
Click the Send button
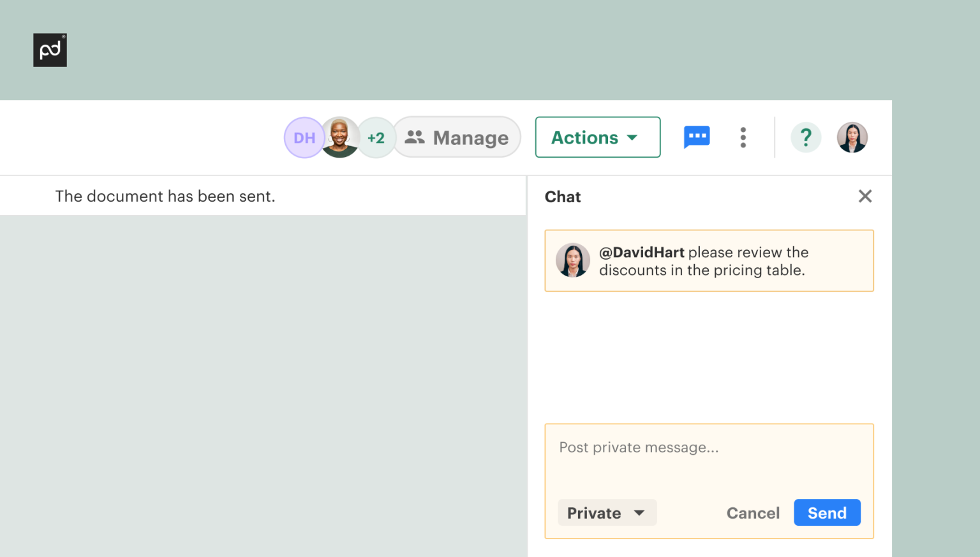click(x=827, y=512)
